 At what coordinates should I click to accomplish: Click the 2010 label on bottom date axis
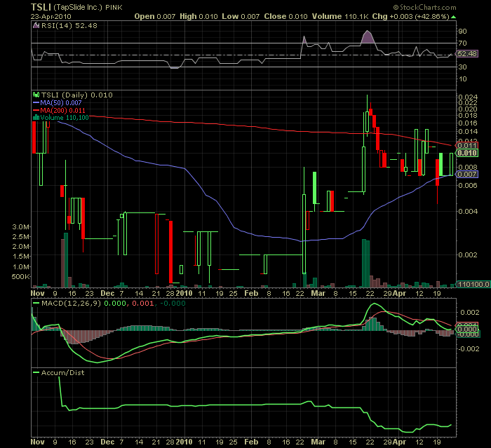(x=184, y=442)
